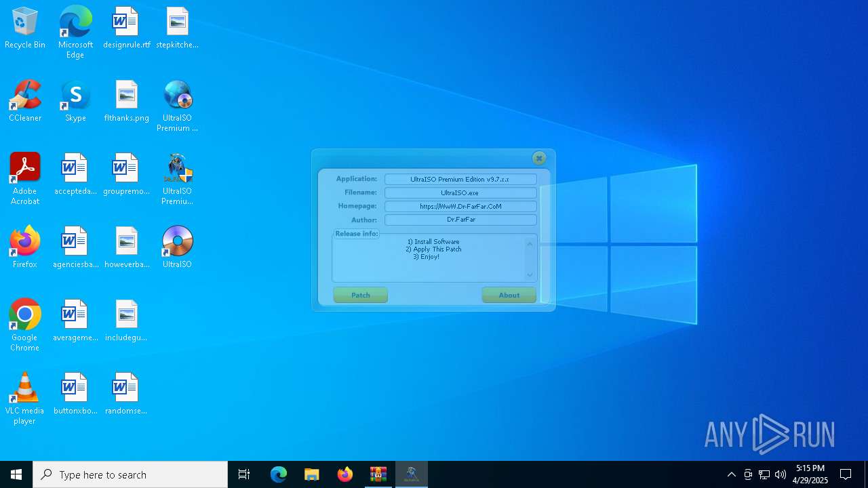Click the '2) Apply This Patch' text
The image size is (868, 488).
tap(434, 249)
